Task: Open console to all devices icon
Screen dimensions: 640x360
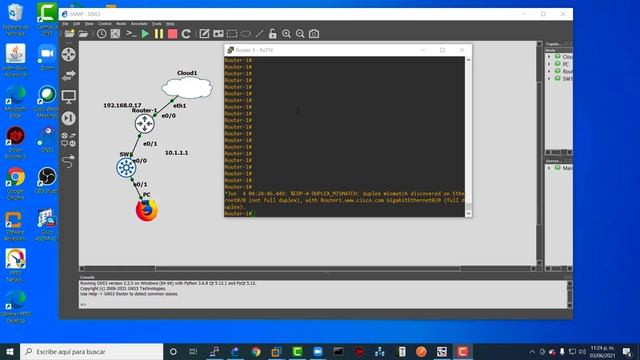Action: coord(131,33)
